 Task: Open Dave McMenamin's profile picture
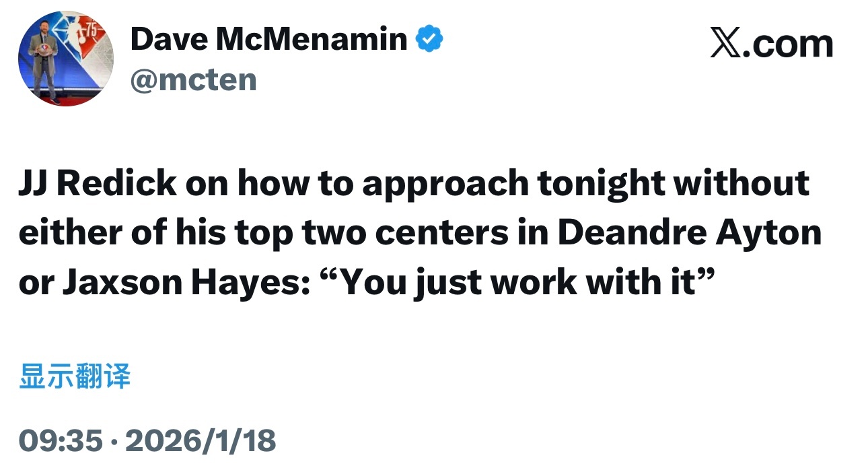tap(66, 59)
